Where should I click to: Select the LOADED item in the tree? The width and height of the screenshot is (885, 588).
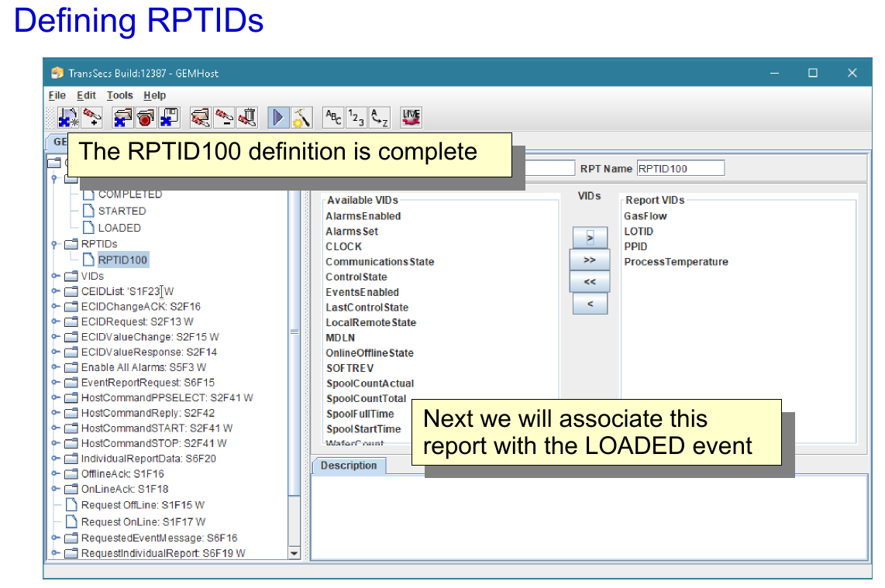(x=119, y=228)
